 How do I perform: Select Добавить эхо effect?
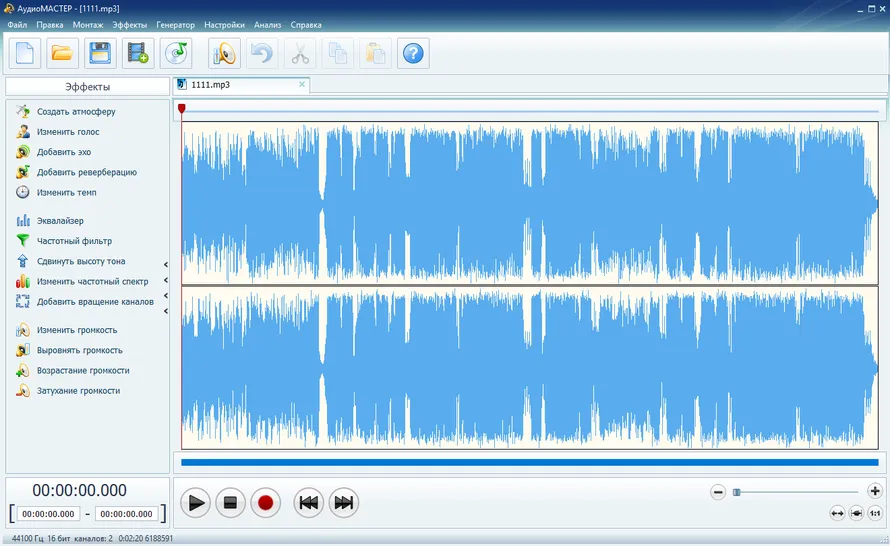[x=64, y=152]
